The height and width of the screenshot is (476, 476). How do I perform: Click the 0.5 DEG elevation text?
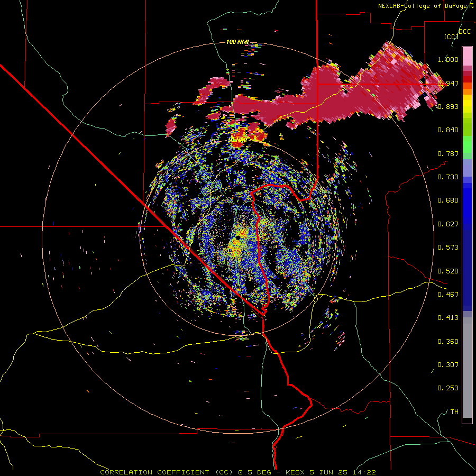coord(255,472)
